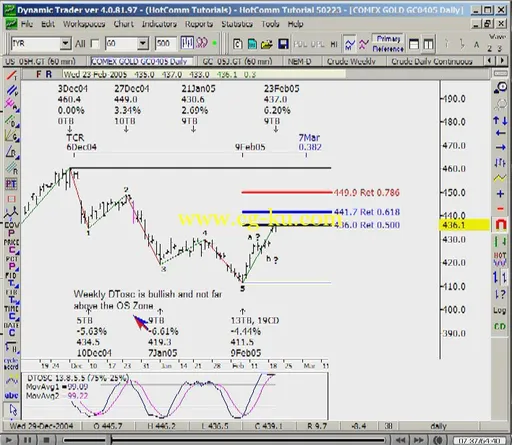
Task: Click the 500 bars input field
Action: click(165, 43)
